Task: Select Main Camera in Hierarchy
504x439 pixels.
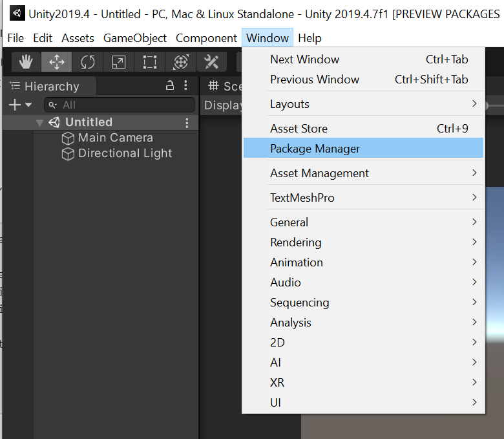Action: pyautogui.click(x=116, y=138)
